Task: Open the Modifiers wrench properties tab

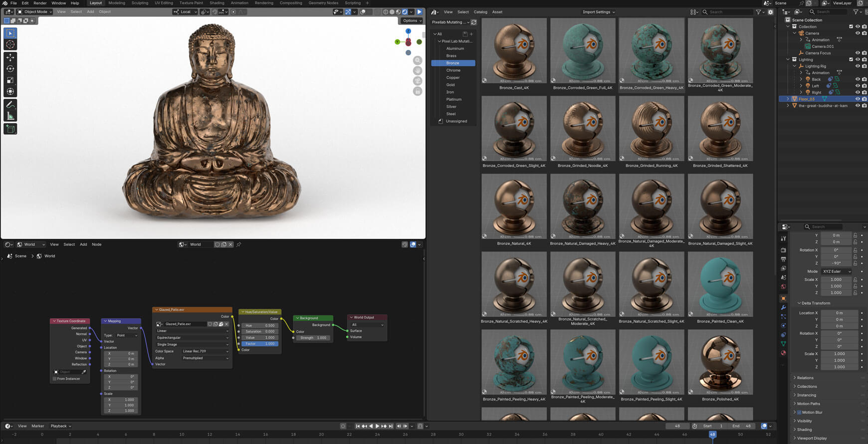Action: coord(783,307)
